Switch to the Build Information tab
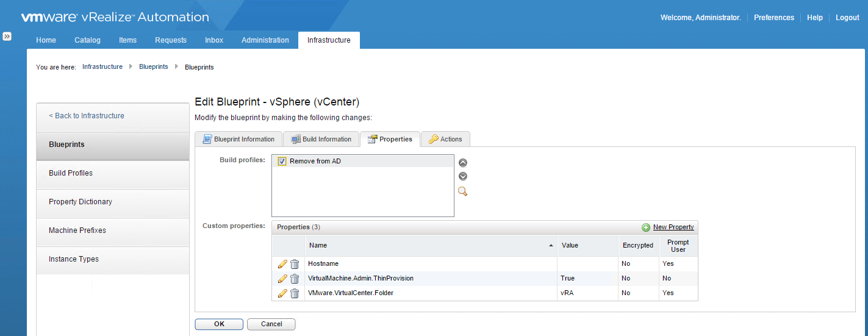The image size is (868, 336). tap(321, 139)
